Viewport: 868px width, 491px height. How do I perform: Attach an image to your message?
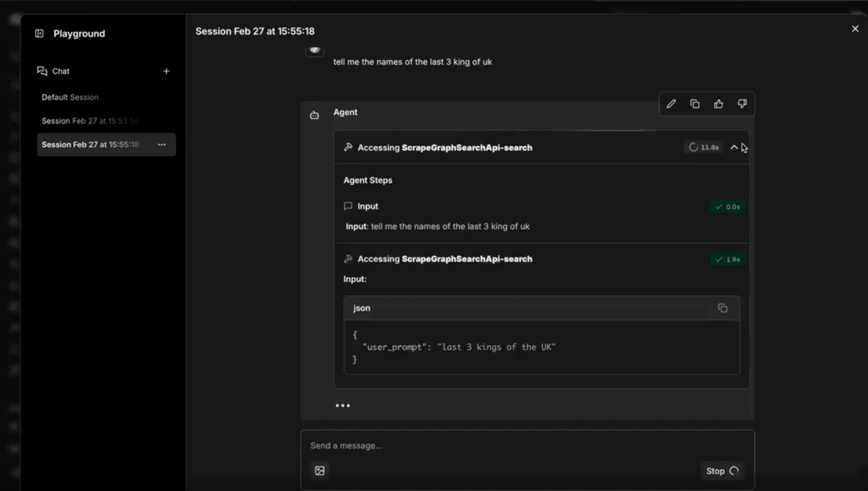pos(319,471)
